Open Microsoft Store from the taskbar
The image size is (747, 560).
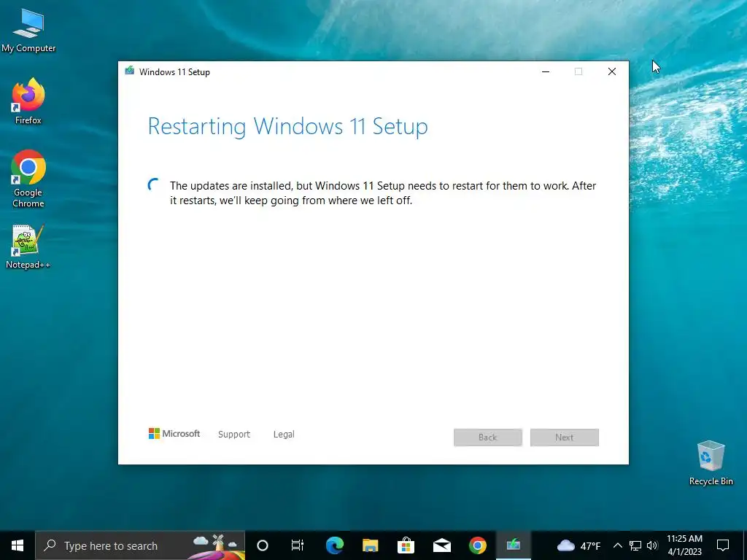(406, 545)
